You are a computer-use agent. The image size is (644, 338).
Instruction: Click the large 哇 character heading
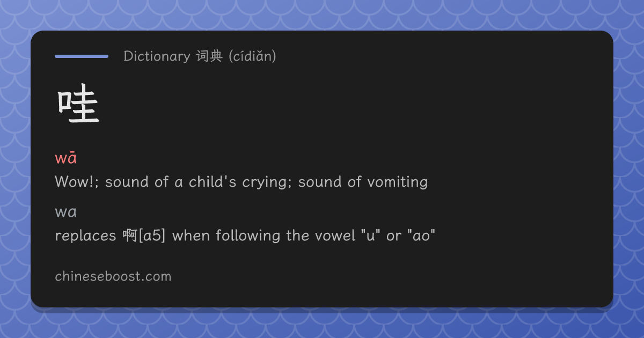pyautogui.click(x=78, y=107)
